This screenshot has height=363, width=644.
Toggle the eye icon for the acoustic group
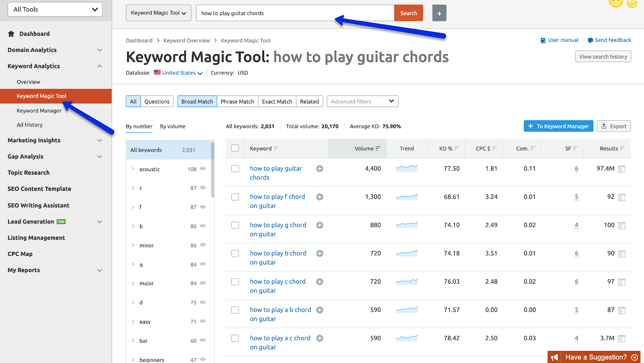tap(203, 169)
